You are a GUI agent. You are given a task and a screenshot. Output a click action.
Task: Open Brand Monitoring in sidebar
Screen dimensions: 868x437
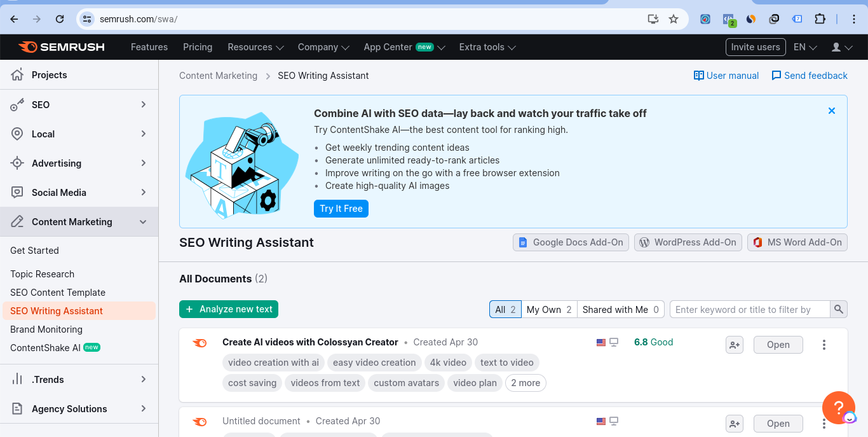46,329
